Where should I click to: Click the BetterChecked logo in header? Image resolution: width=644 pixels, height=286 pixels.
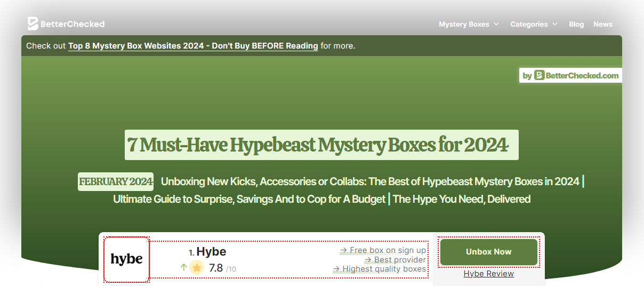tap(66, 23)
